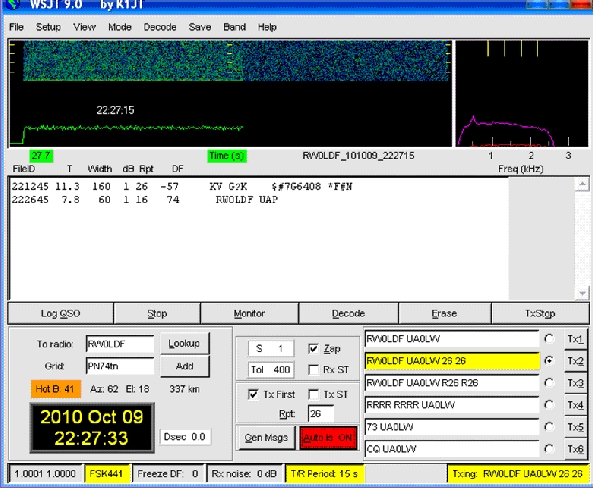The image size is (594, 489).
Task: Click the orange Hot B: 41 label
Action: pyautogui.click(x=56, y=389)
